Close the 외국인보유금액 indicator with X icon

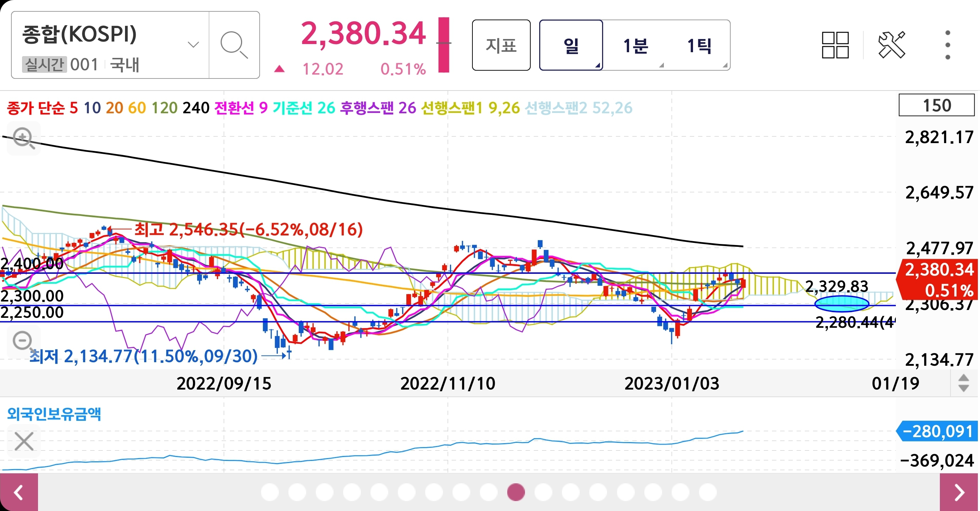[x=24, y=441]
